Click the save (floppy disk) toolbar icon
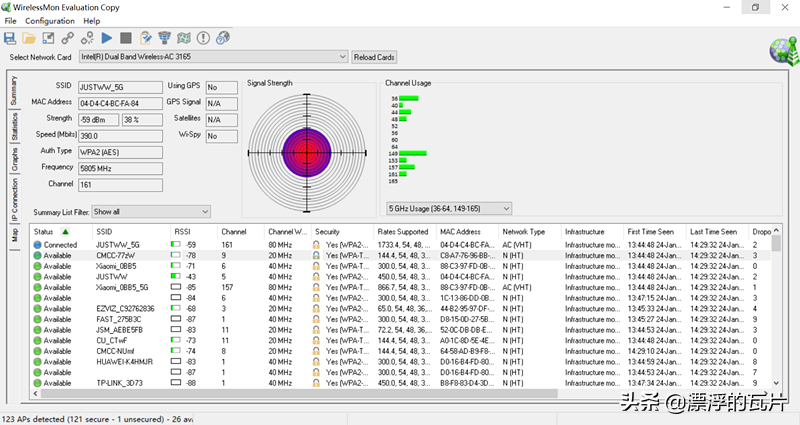Viewport: 800px width, 425px height. pyautogui.click(x=10, y=38)
